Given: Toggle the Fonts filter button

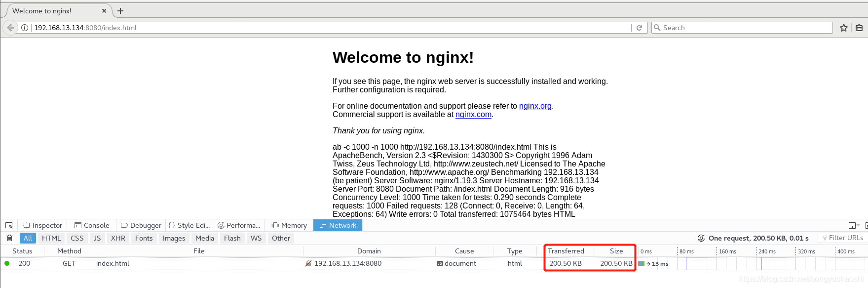Looking at the screenshot, I should click(144, 238).
